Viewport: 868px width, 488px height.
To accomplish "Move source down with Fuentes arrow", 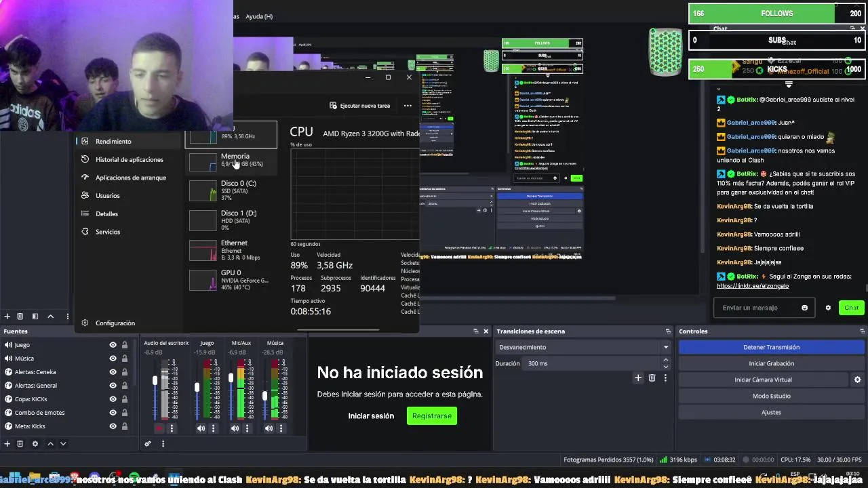I will [63, 444].
